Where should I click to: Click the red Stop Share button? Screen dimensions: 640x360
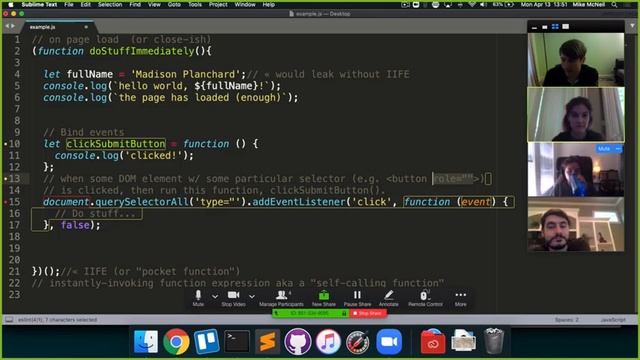(x=368, y=313)
